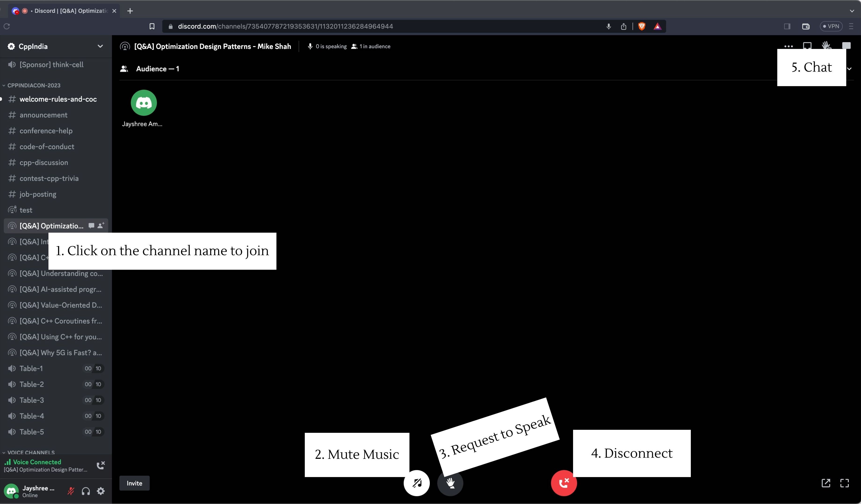Open chat bubble on Q&A Optimizatio channel row

pyautogui.click(x=91, y=225)
